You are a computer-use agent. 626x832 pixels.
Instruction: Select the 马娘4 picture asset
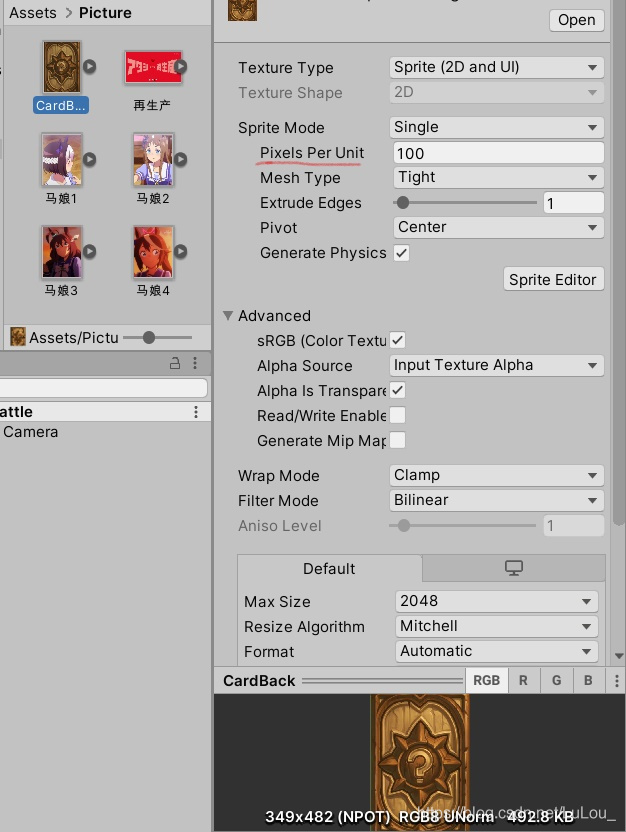(x=153, y=252)
